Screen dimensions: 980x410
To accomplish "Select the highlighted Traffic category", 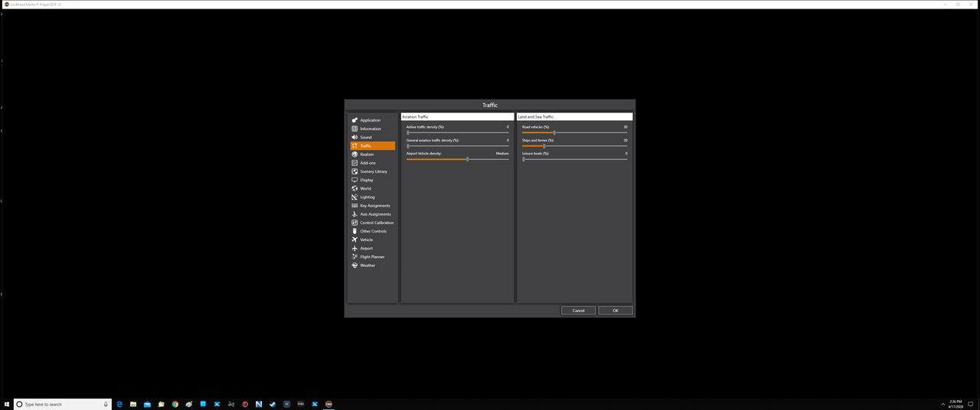I will pyautogui.click(x=373, y=145).
